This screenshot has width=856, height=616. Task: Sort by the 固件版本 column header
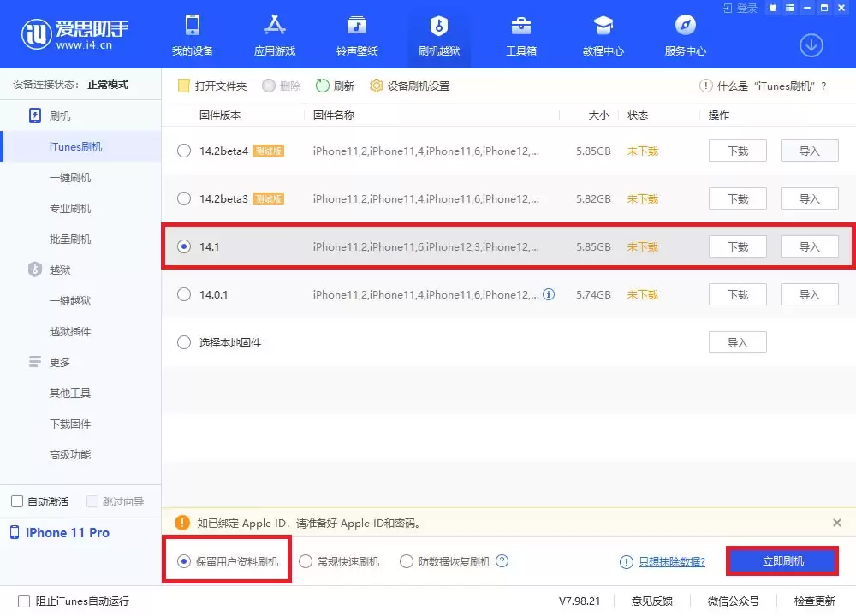220,115
